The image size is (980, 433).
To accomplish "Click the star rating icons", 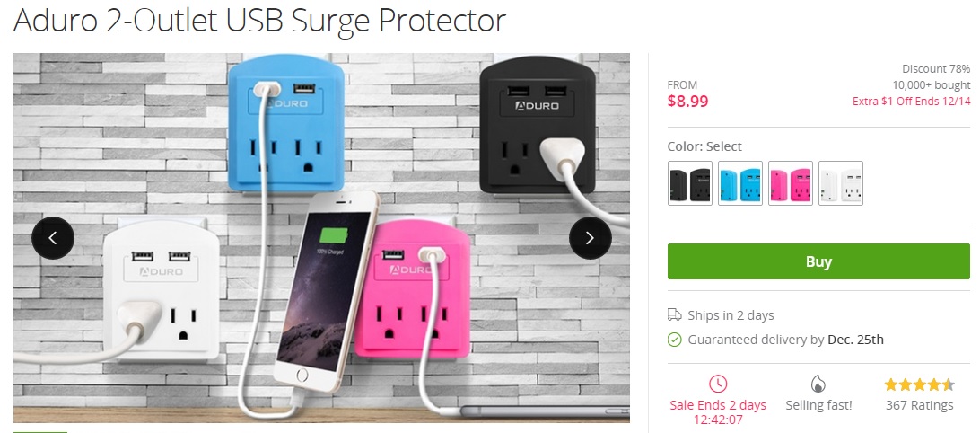I will (x=919, y=384).
